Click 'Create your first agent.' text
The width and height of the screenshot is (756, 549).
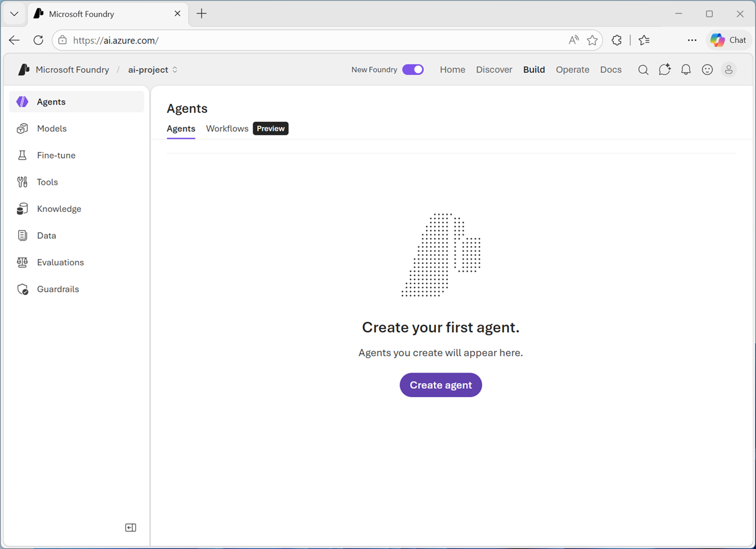click(441, 328)
